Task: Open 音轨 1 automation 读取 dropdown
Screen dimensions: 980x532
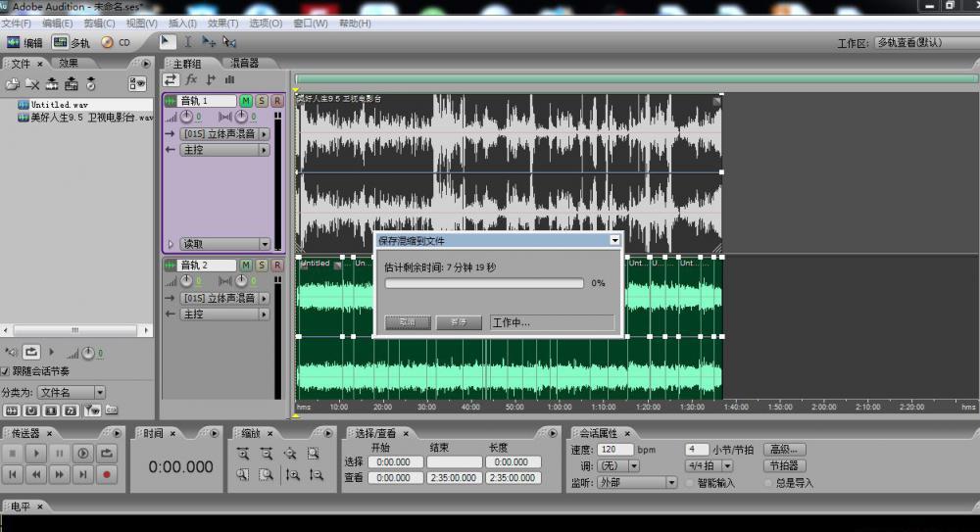Action: click(x=225, y=244)
